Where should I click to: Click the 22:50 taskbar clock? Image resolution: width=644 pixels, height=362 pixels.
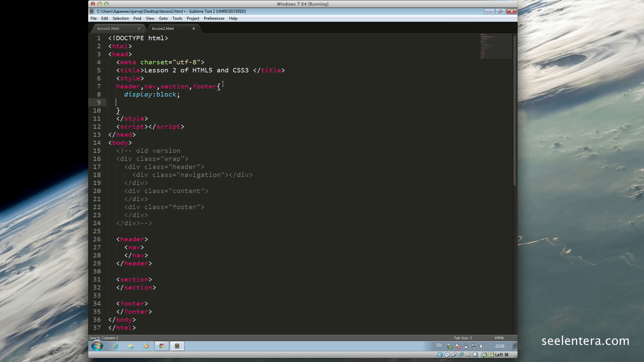pyautogui.click(x=500, y=346)
